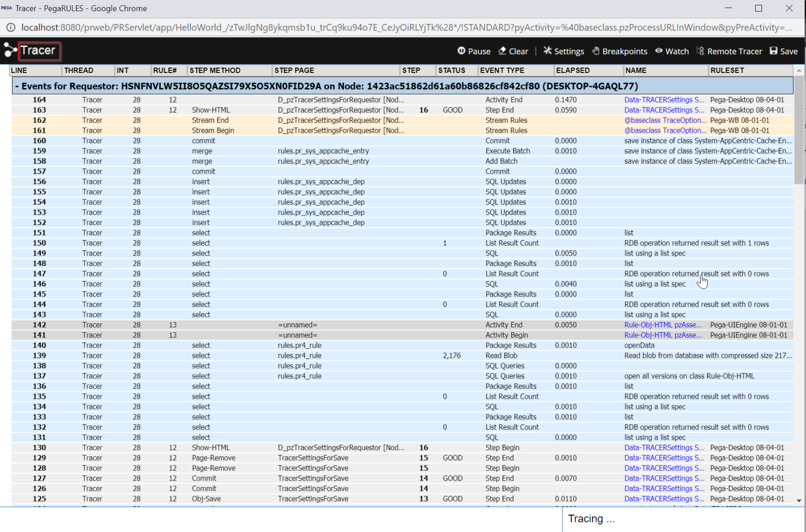This screenshot has height=532, width=806.
Task: Pause the tracer session
Action: click(474, 51)
